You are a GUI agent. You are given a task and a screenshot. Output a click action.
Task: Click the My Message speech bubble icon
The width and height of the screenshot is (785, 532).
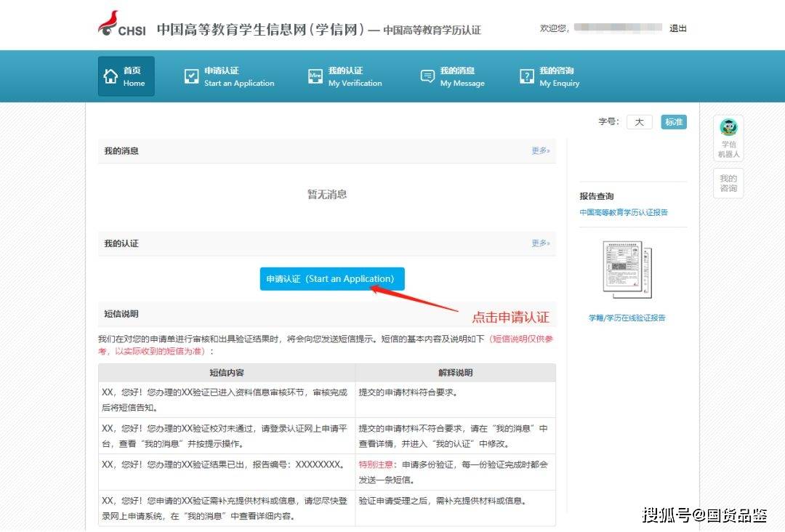(x=427, y=76)
